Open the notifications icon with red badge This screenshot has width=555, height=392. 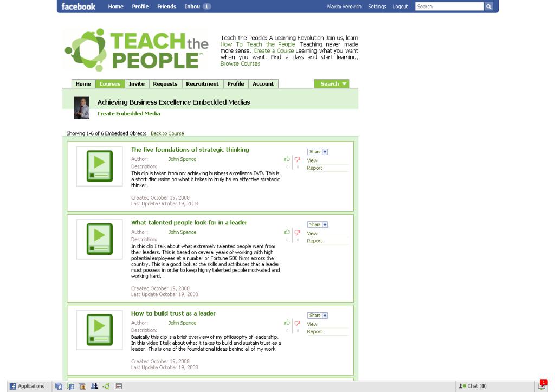tap(542, 385)
